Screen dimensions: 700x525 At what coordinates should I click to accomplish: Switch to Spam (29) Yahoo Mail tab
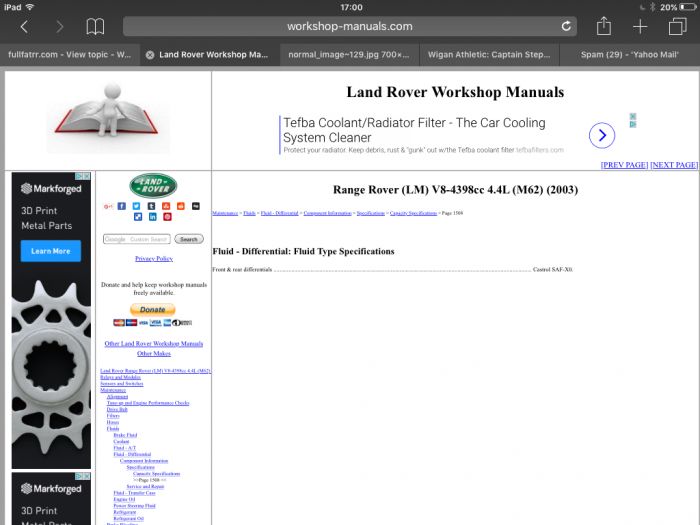point(629,55)
